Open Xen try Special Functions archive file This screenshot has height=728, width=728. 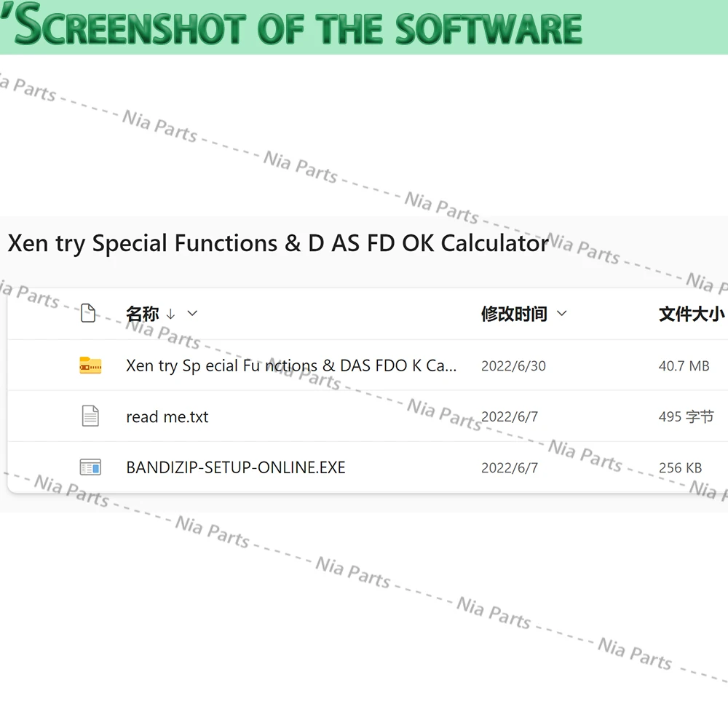pyautogui.click(x=291, y=366)
